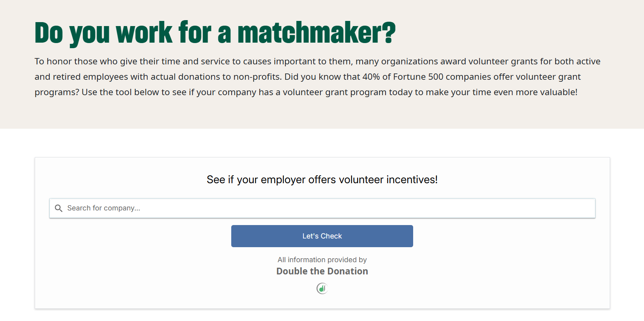
Task: Click the green leaf emblem below the attribution text
Action: pos(322,288)
